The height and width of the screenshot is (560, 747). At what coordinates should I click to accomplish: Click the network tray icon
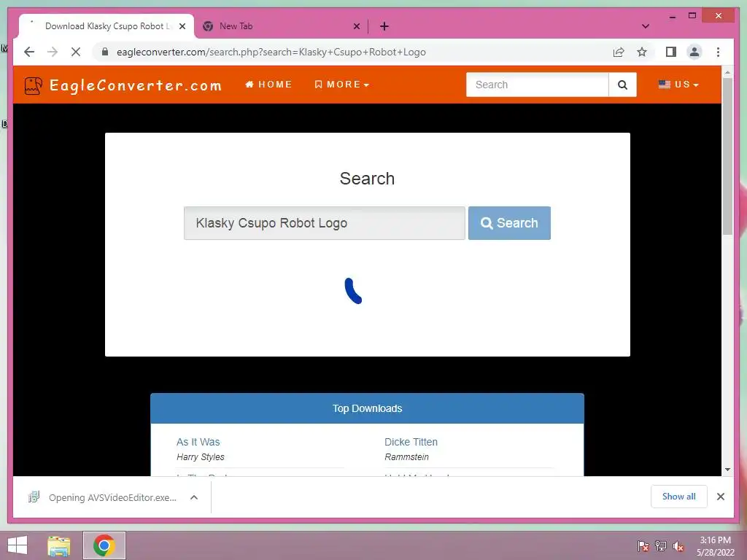pos(661,546)
